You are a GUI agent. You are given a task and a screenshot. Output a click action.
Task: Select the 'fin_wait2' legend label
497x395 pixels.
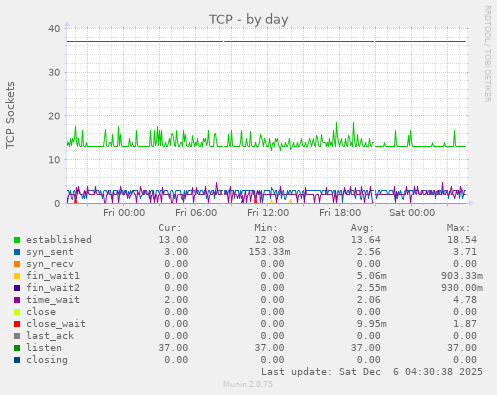[53, 288]
